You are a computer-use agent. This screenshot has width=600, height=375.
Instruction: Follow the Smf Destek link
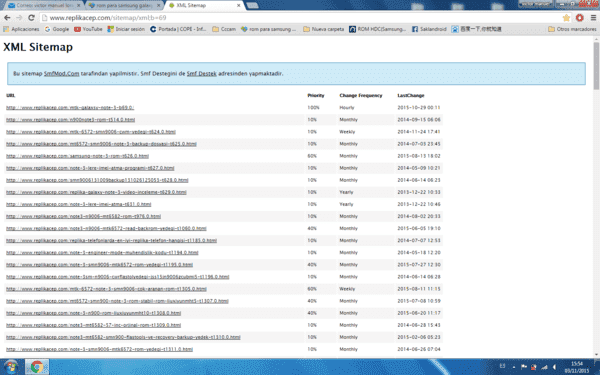[202, 73]
